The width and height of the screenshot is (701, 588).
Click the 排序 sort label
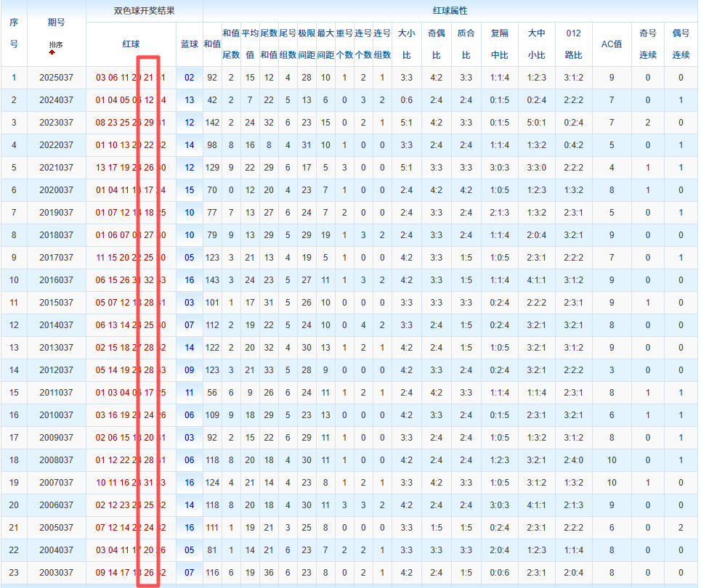pos(56,45)
